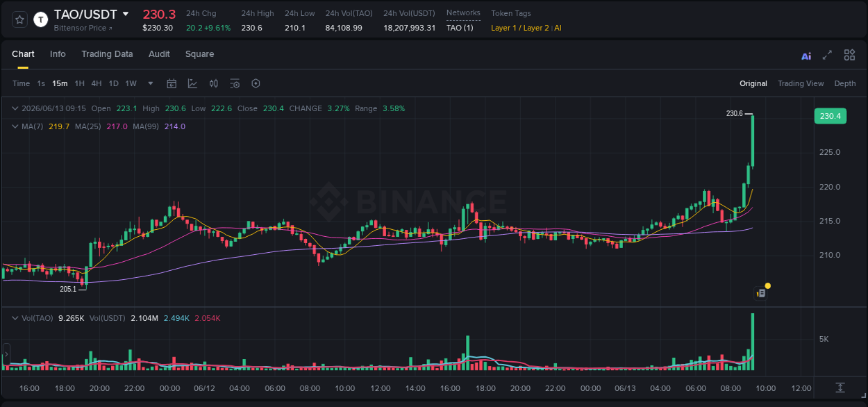Collapse the OHLC info row chevron
The width and height of the screenshot is (868, 407).
15,108
